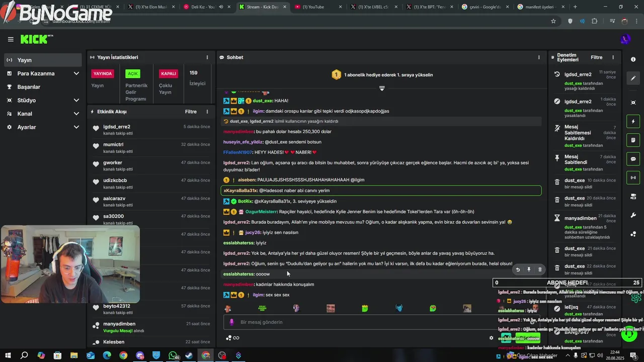Open the hamburger navigation menu
Screen dimensions: 644x362
pyautogui.click(x=11, y=39)
